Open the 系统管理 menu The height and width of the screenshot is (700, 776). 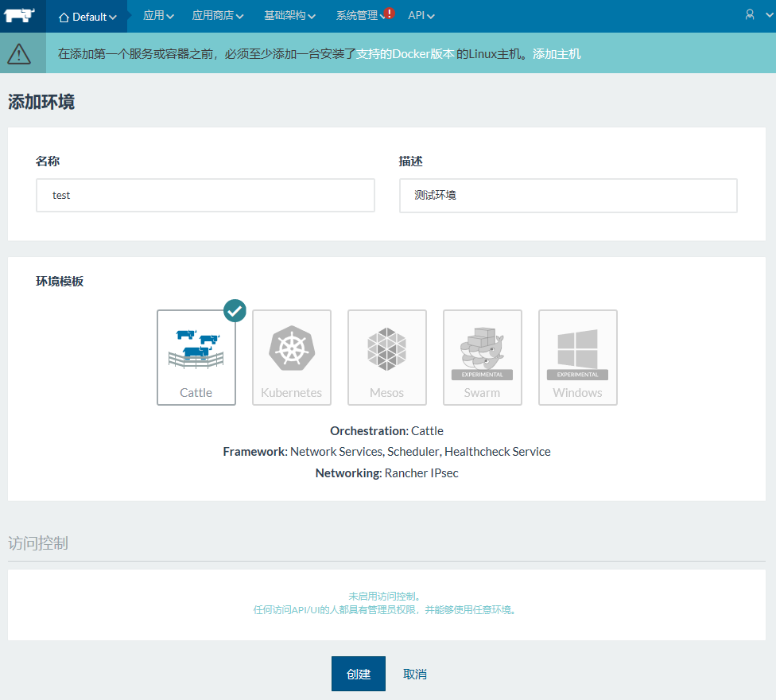click(x=360, y=16)
